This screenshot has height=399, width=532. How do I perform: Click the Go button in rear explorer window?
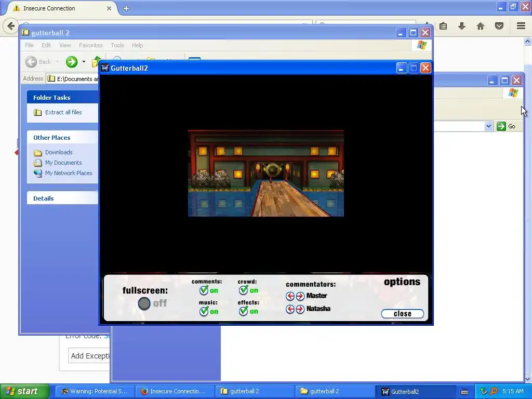[506, 126]
